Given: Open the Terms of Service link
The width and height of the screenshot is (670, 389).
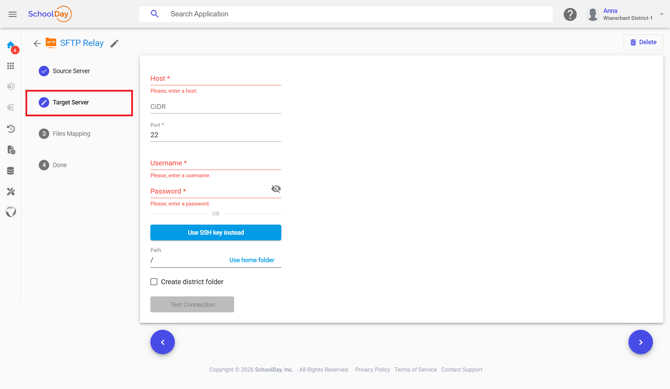Looking at the screenshot, I should pyautogui.click(x=415, y=370).
